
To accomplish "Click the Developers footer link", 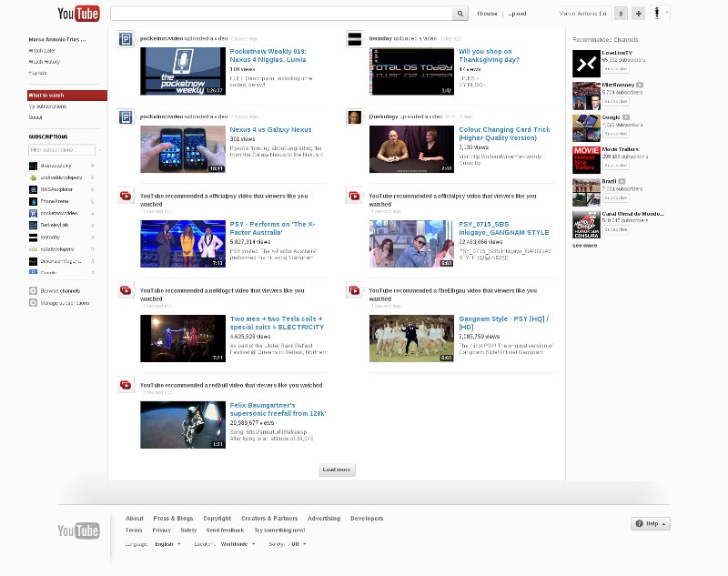I will click(367, 518).
